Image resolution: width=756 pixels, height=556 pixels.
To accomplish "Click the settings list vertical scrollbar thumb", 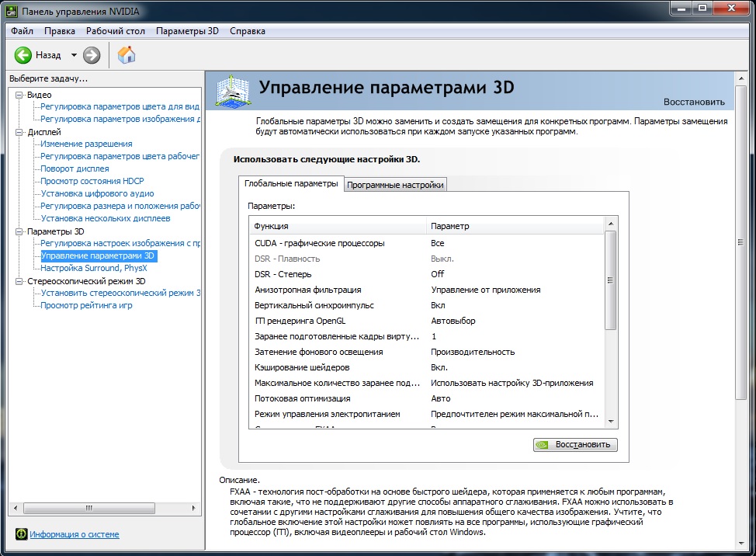I will tap(610, 280).
